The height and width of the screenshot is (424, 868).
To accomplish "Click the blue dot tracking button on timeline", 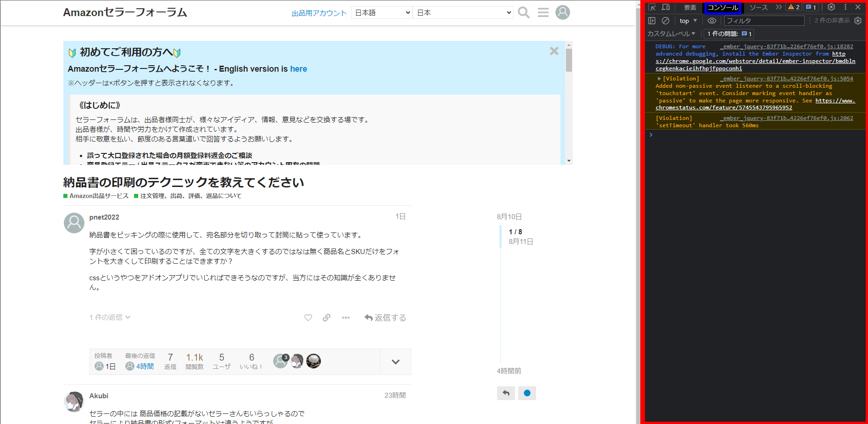I will 527,393.
